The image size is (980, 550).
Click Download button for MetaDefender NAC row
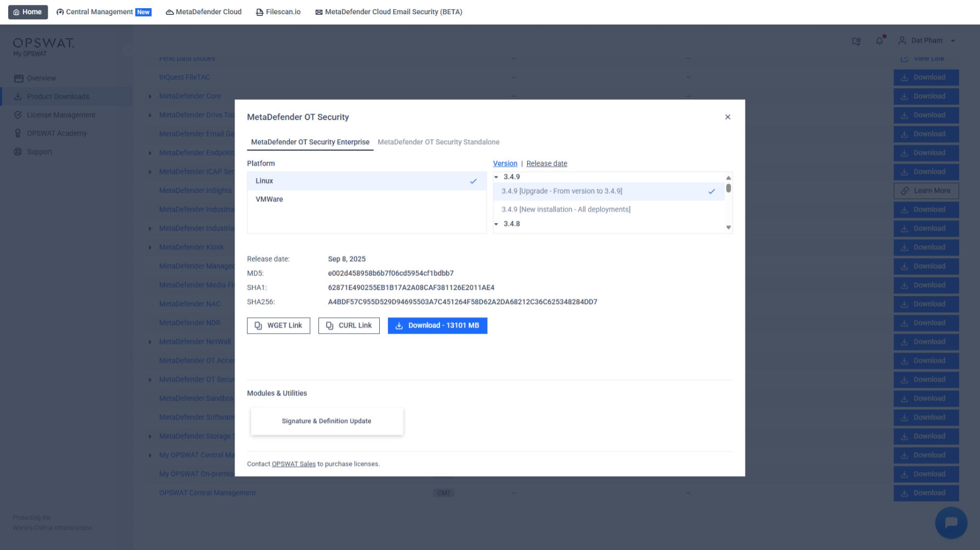coord(926,304)
